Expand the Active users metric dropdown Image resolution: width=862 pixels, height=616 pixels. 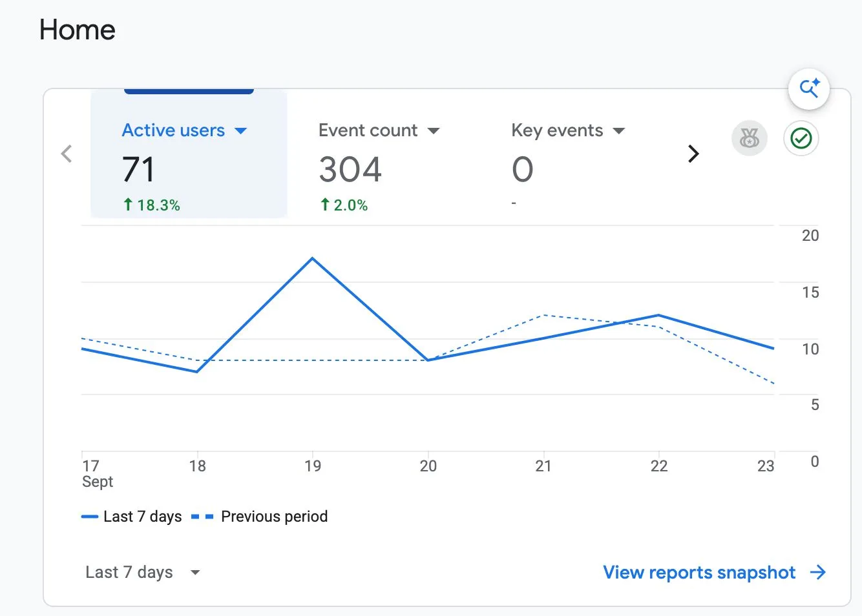pos(241,130)
